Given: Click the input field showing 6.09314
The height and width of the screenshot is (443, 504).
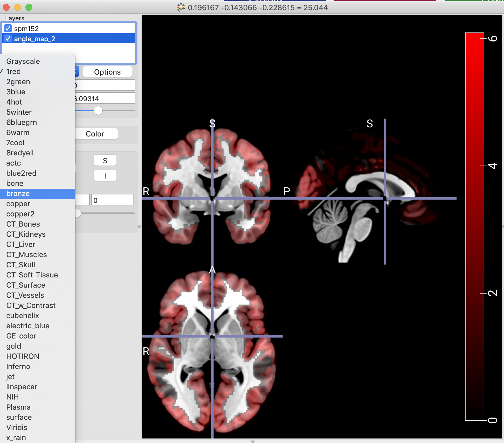Looking at the screenshot, I should (105, 99).
